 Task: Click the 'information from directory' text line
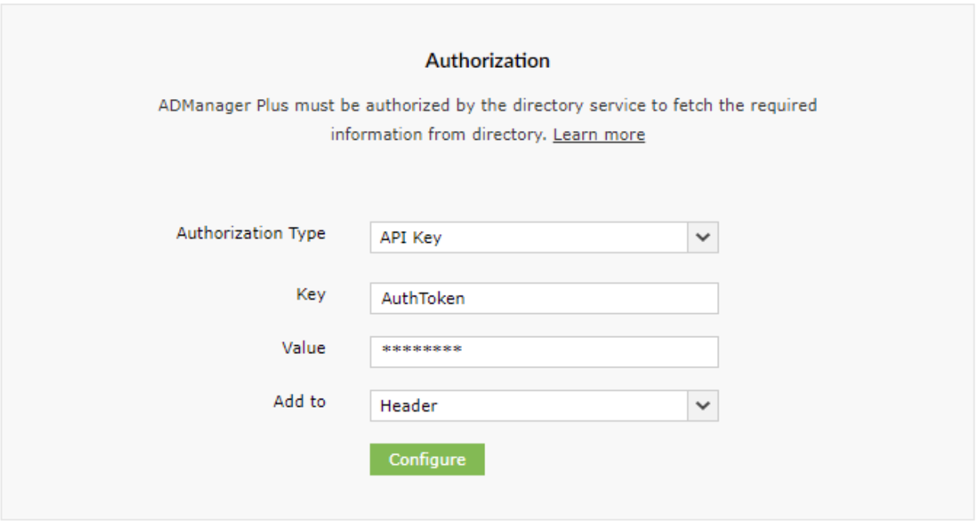[439, 135]
